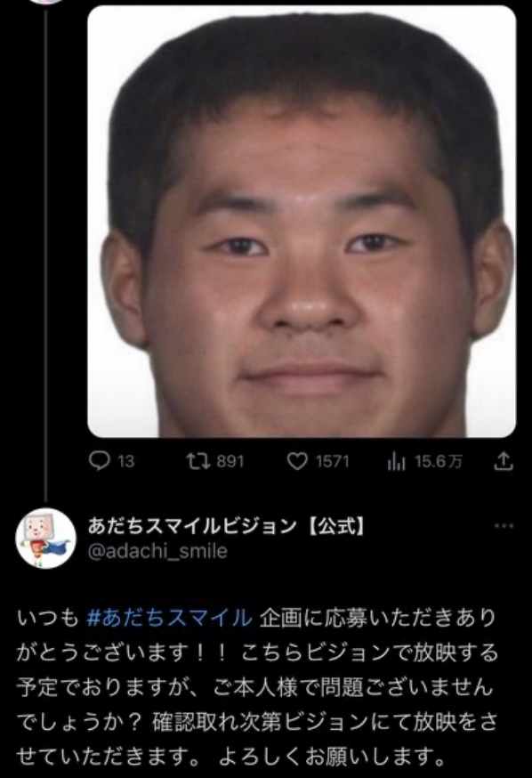Tap the thread connector line beside photo
The image size is (532, 778).
tap(46, 253)
